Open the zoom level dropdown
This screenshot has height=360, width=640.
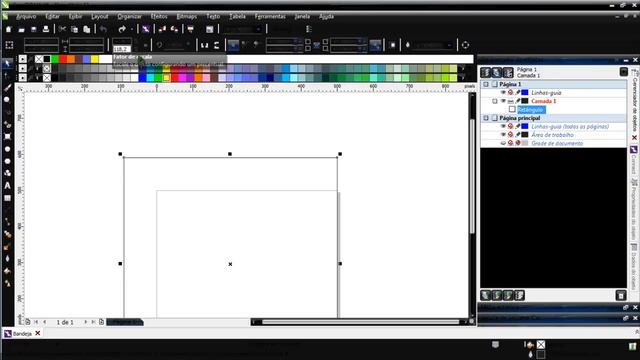pos(258,29)
